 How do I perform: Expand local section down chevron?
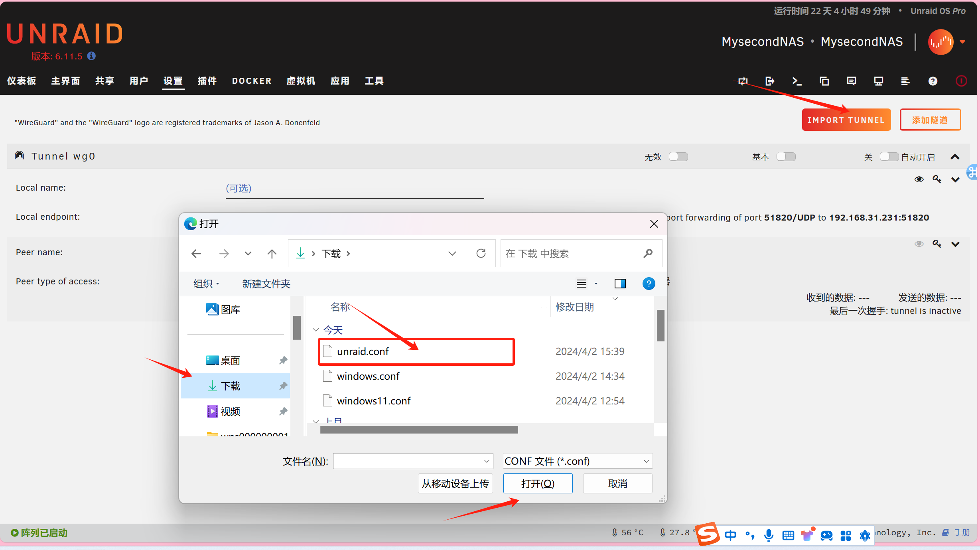click(x=955, y=179)
